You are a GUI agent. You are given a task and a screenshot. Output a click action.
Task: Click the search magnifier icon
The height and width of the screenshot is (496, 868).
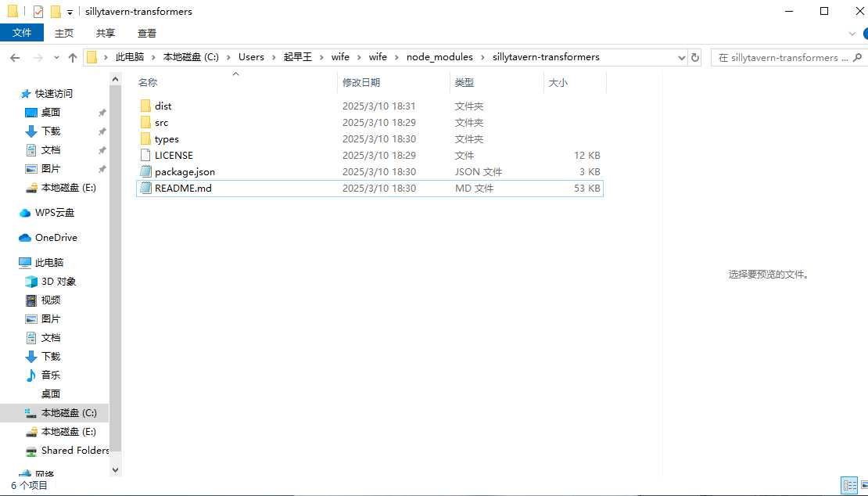(858, 57)
